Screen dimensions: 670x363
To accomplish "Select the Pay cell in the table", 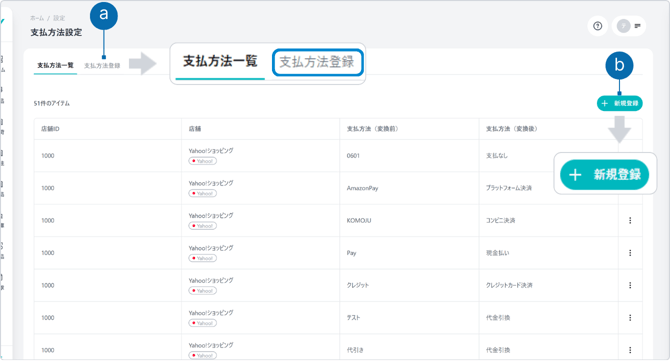I will [351, 253].
